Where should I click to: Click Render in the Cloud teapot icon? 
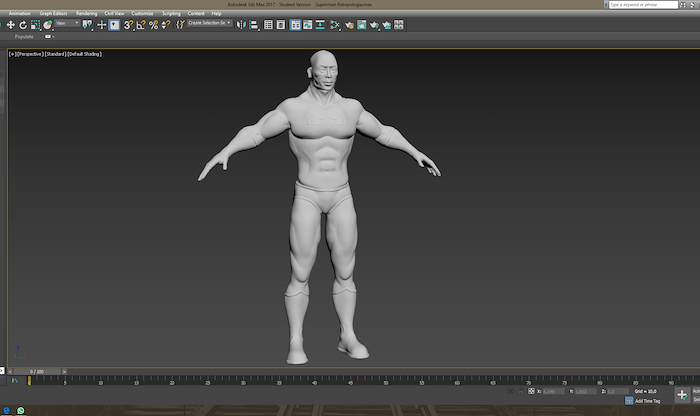click(x=386, y=25)
